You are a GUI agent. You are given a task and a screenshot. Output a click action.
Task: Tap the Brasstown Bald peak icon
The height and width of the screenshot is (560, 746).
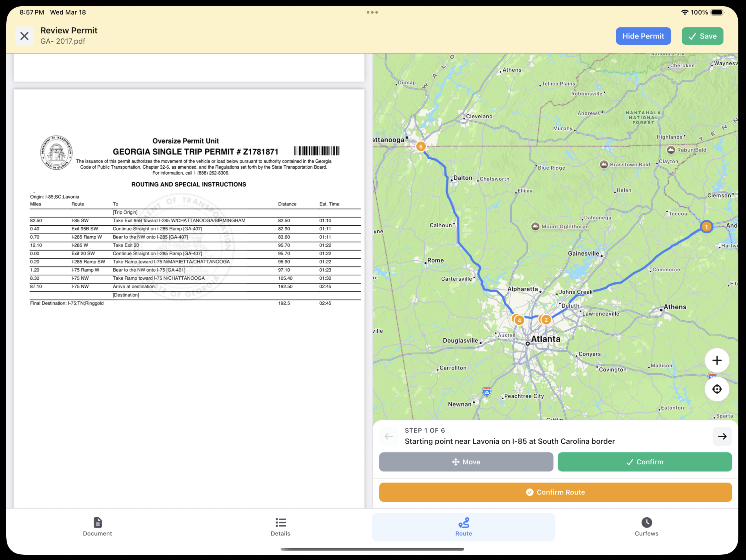pyautogui.click(x=604, y=164)
